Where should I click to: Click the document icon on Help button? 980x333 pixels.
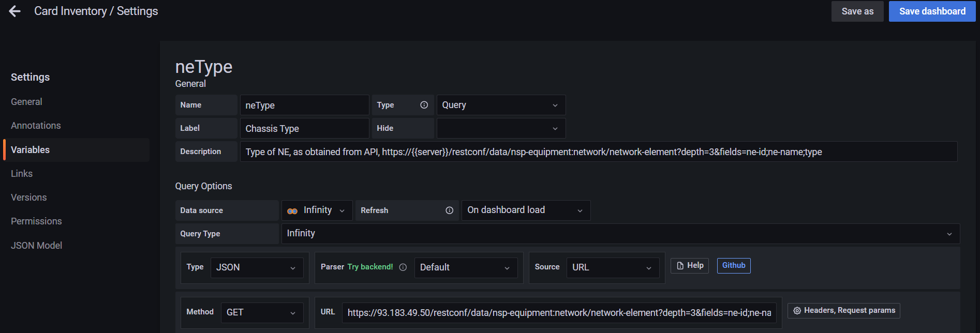click(x=680, y=266)
